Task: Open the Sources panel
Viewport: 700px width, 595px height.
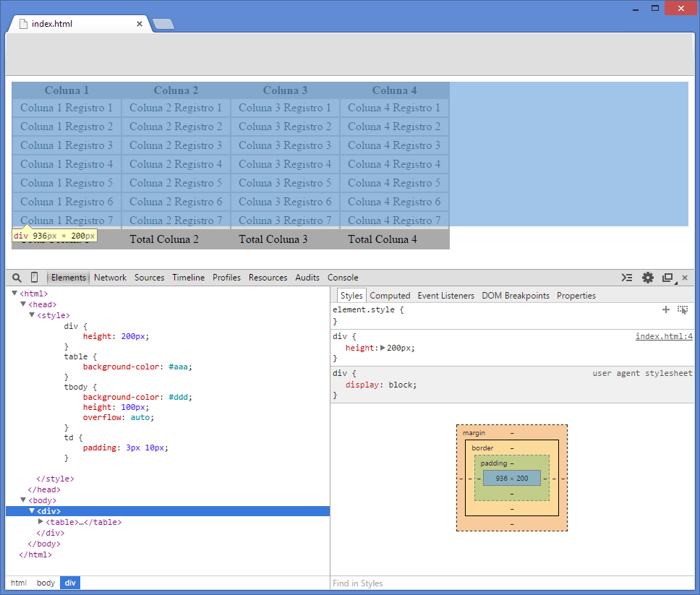Action: (150, 277)
